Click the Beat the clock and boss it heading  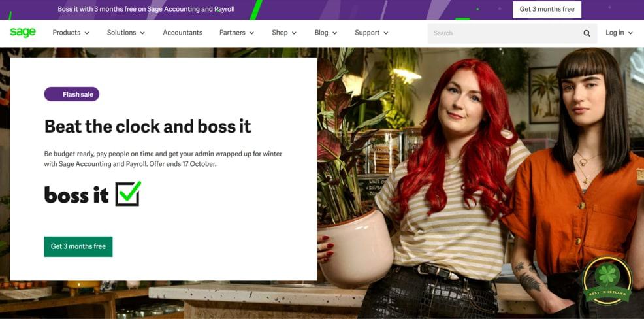[x=148, y=126]
